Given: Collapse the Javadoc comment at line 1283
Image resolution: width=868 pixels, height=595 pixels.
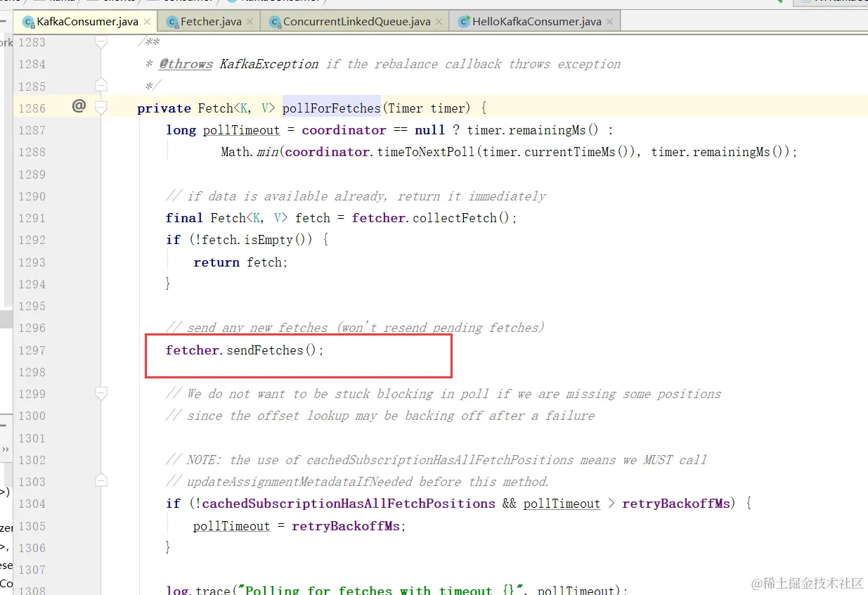Looking at the screenshot, I should (x=101, y=42).
